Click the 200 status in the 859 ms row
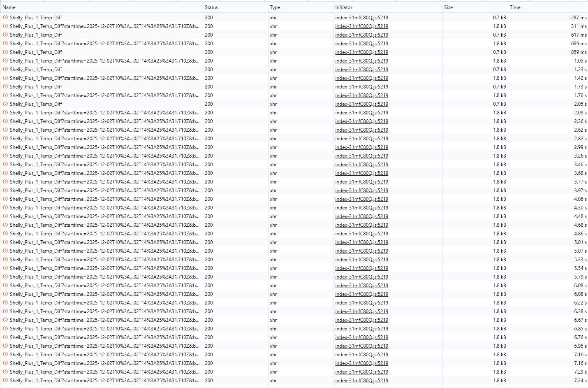The image size is (588, 388). [209, 52]
